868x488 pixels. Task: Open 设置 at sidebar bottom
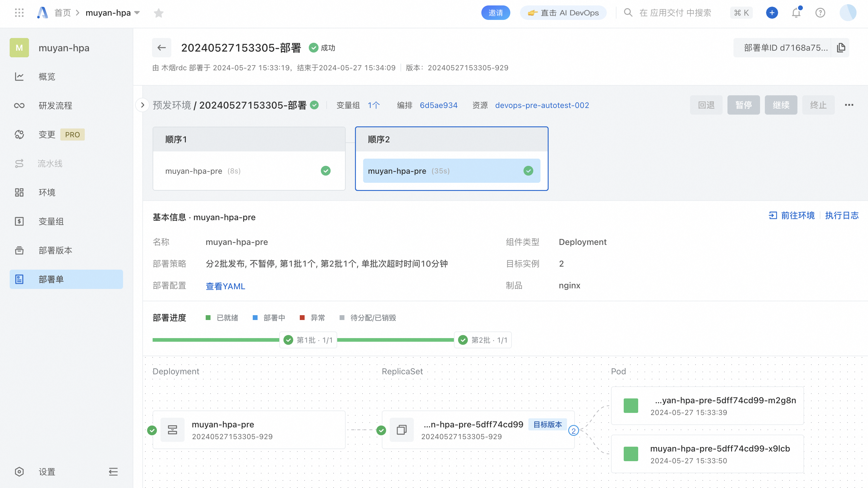click(47, 471)
